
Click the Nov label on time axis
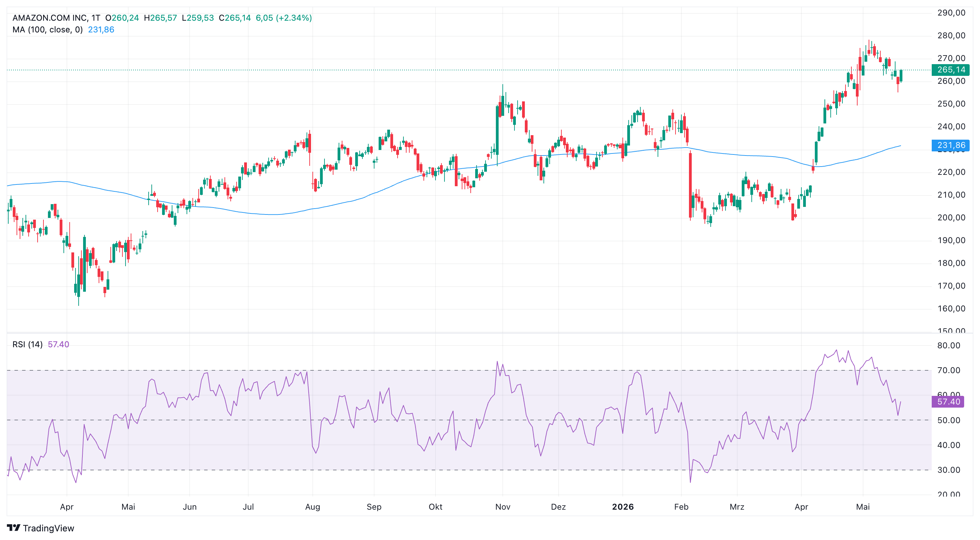(502, 507)
